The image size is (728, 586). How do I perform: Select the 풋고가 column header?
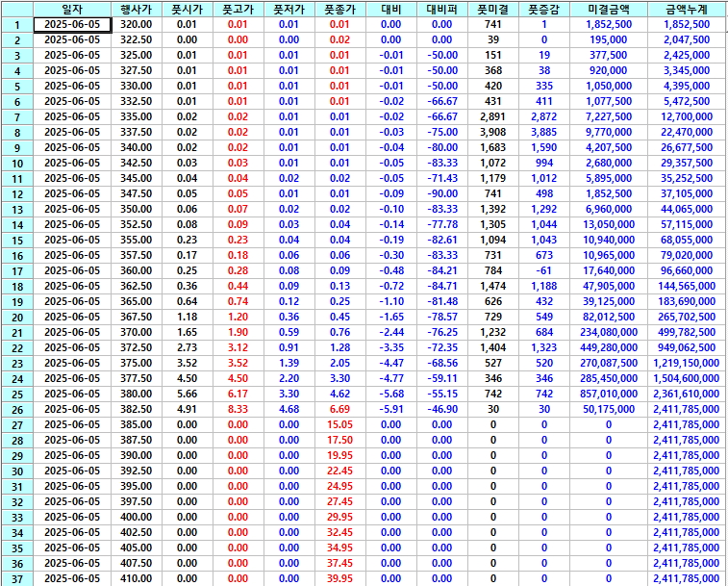click(237, 9)
